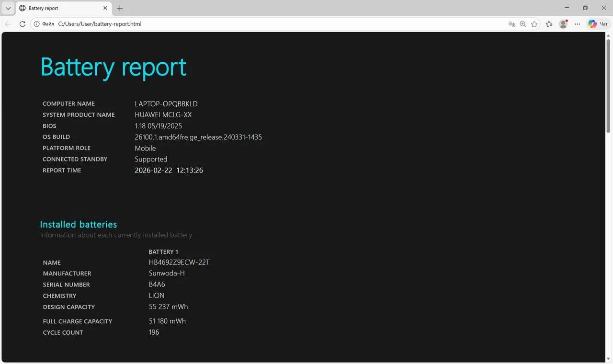The height and width of the screenshot is (364, 613).
Task: Click the REPORT TIME label
Action: click(x=62, y=171)
